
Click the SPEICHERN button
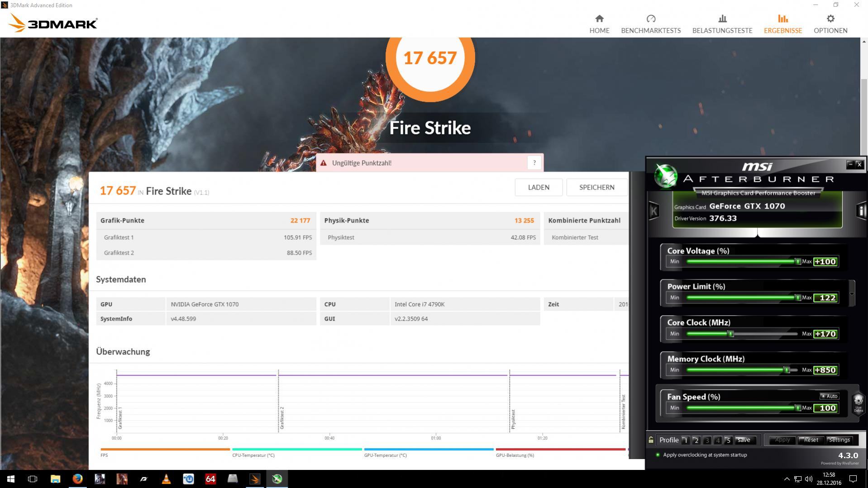(x=597, y=187)
